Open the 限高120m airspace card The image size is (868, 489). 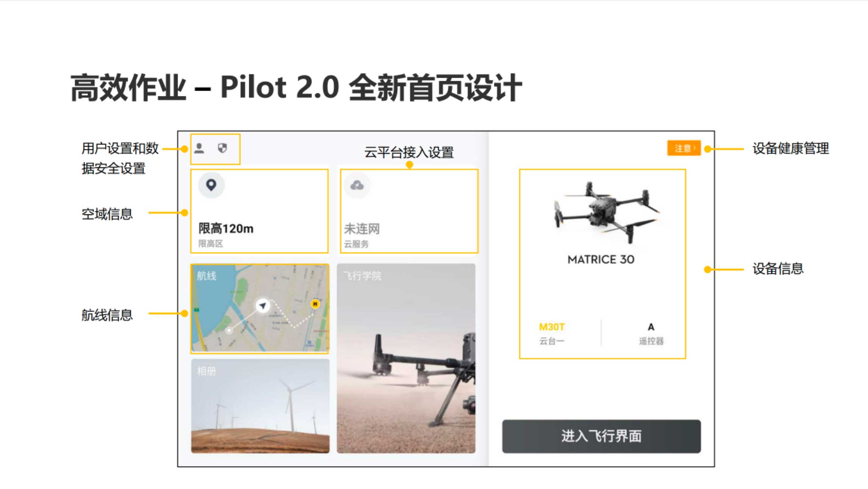(x=259, y=211)
